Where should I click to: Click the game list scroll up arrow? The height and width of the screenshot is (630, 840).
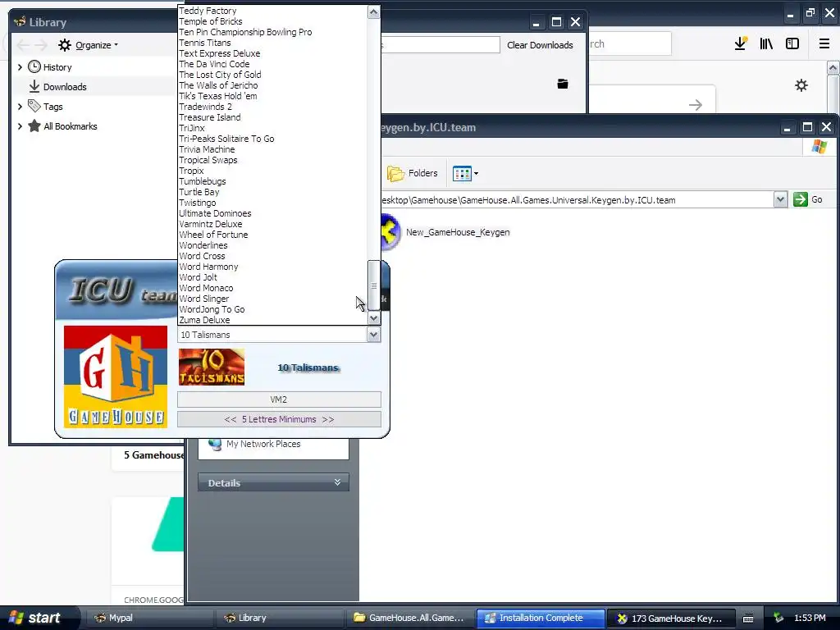point(374,11)
